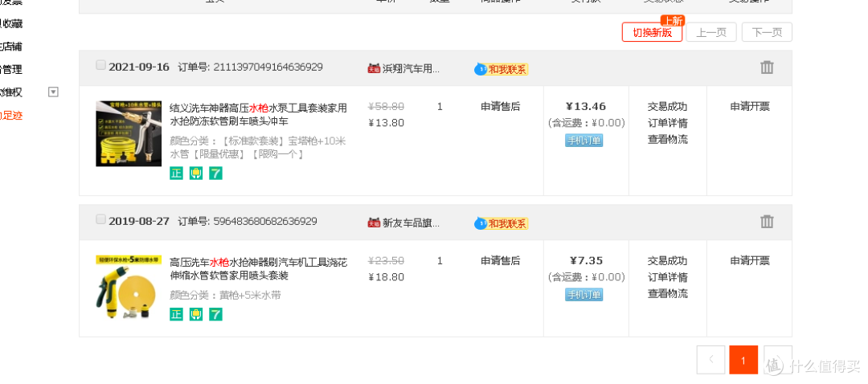Screen dimensions: 868x384
Task: Click the 正 badge under the 宝塔枪 product
Action: click(x=176, y=174)
